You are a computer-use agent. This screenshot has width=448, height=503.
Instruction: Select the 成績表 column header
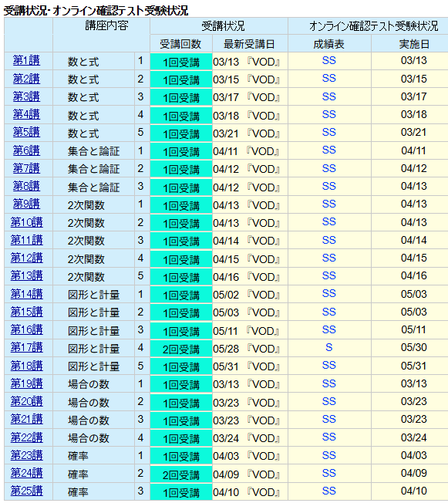point(329,44)
